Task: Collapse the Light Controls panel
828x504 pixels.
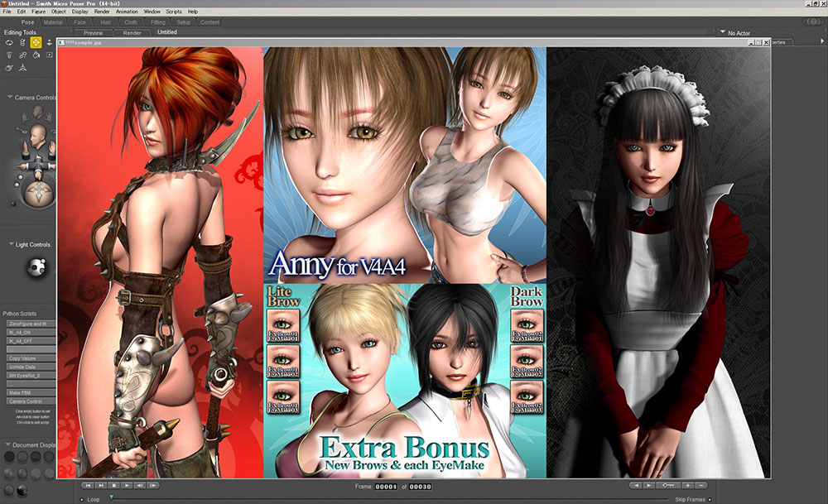Action: (11, 244)
